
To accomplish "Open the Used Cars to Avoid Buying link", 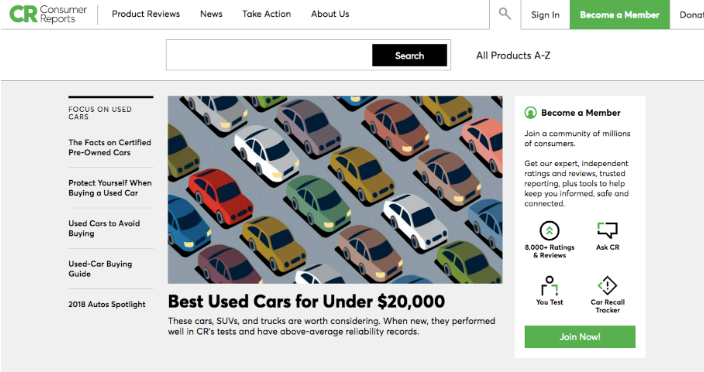I will coord(104,228).
